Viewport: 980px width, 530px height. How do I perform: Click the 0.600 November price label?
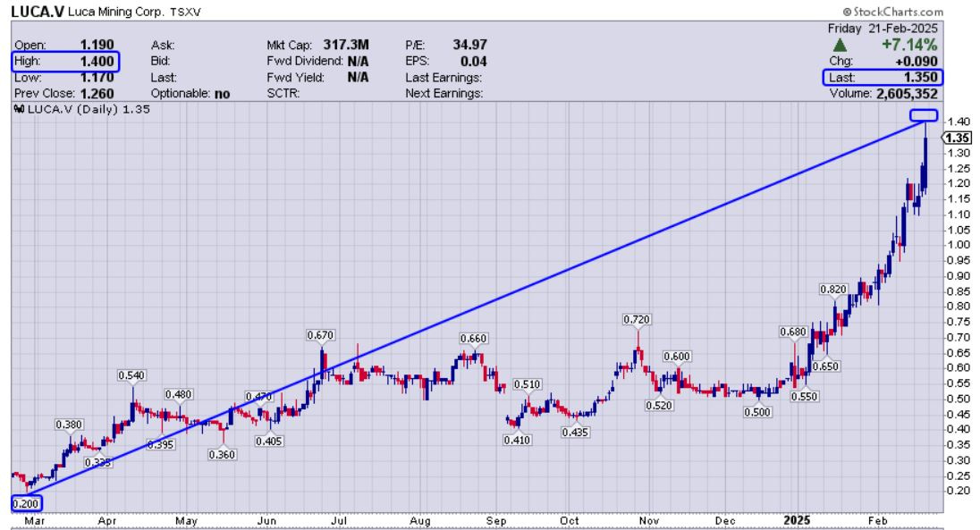677,357
